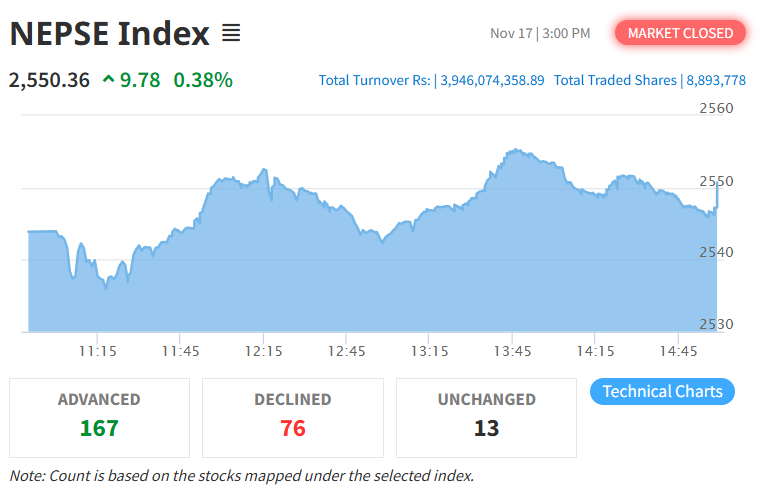Image resolution: width=760 pixels, height=503 pixels.
Task: Click the Nov 17 3:00 PM timestamp
Action: click(x=540, y=34)
